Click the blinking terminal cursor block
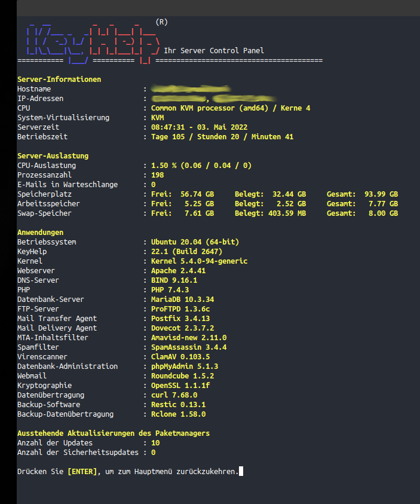 coord(241,472)
